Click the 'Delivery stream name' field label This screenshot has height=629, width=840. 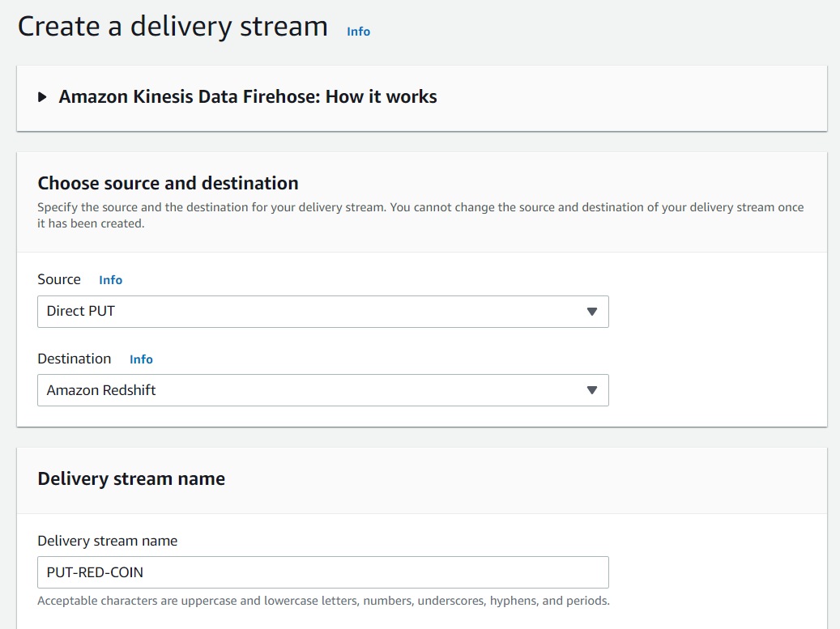[x=108, y=541]
